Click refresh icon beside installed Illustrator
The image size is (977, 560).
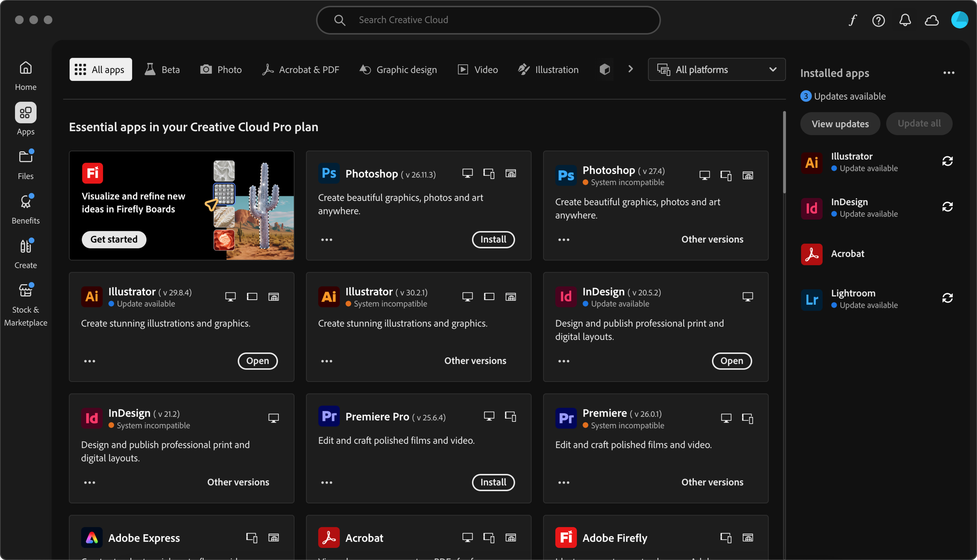point(947,161)
